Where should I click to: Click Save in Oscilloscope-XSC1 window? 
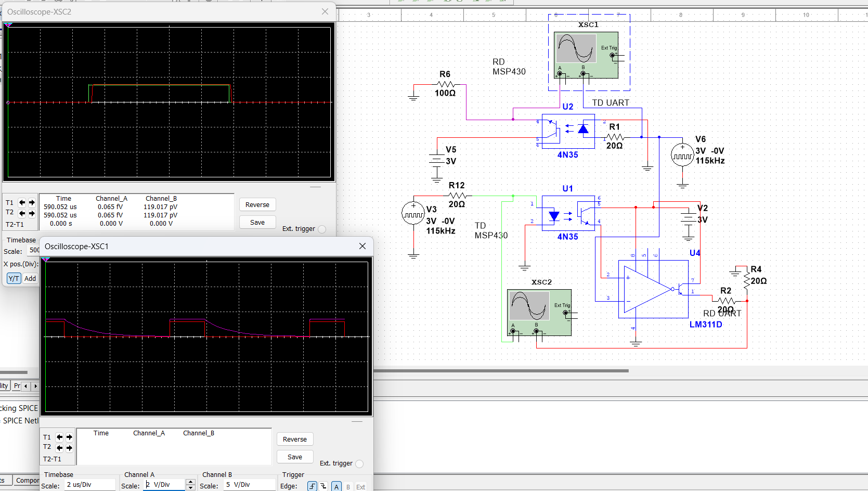tap(295, 457)
